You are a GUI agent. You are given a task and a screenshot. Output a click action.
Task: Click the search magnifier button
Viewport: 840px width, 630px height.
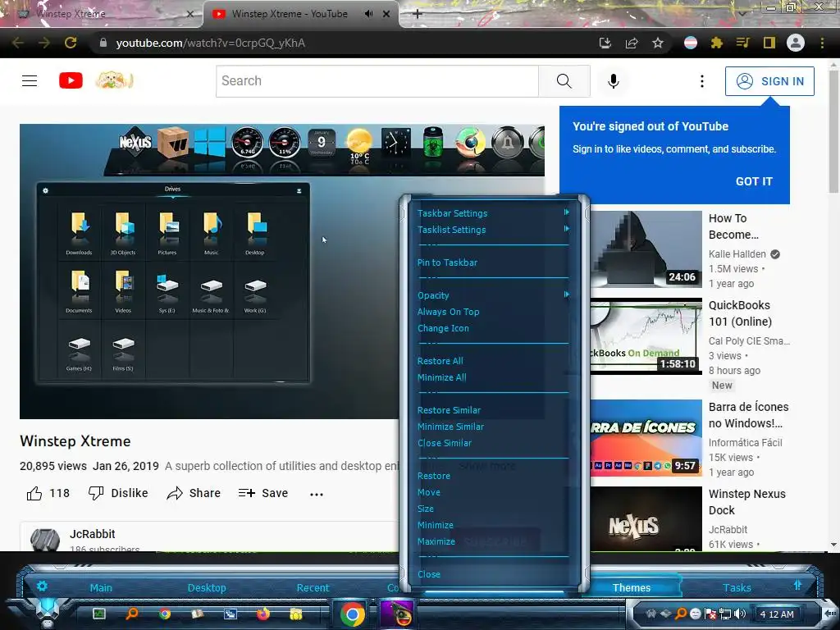tap(564, 81)
